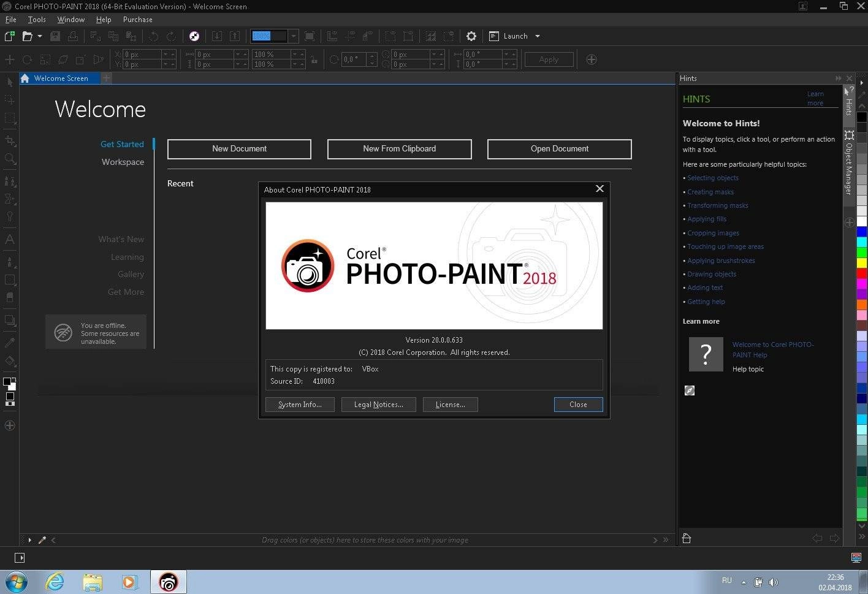Pick the red color swatch
Image resolution: width=868 pixels, height=594 pixels.
tap(862, 273)
